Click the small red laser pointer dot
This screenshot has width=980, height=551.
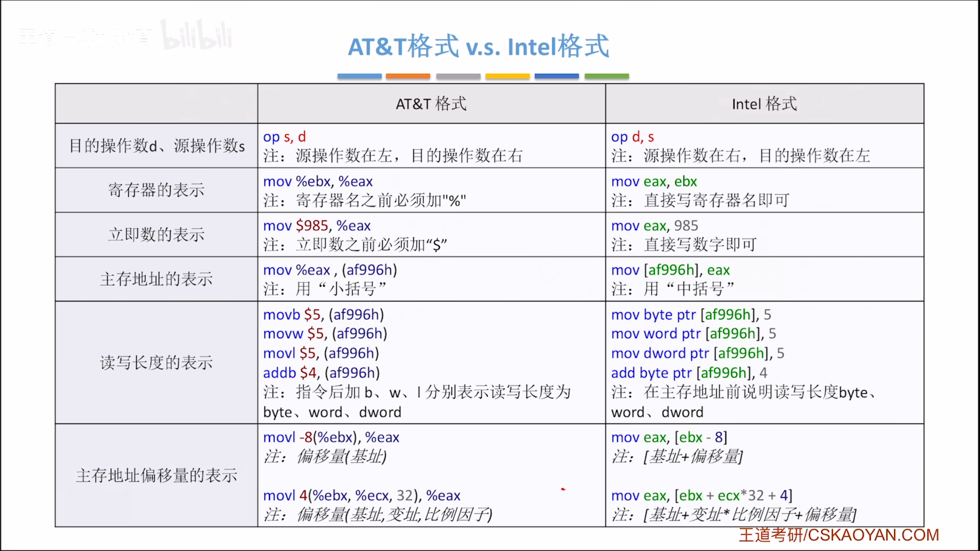563,489
